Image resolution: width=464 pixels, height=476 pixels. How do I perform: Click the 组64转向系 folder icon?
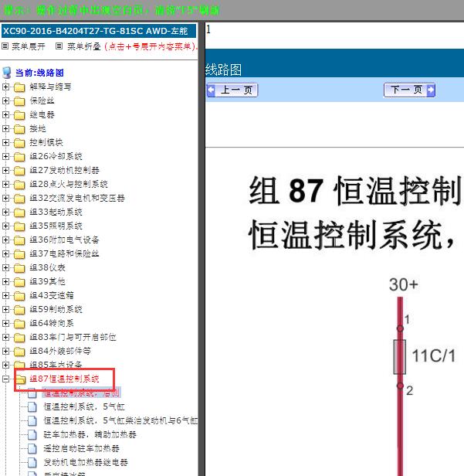19,324
